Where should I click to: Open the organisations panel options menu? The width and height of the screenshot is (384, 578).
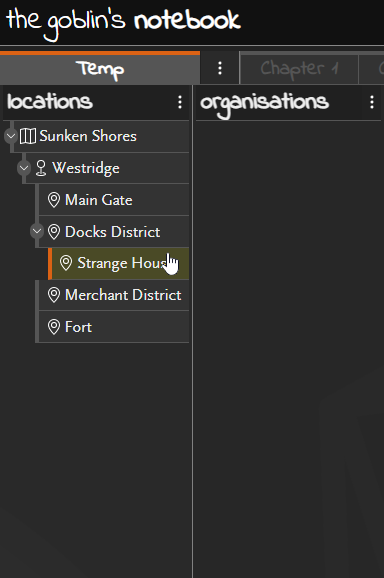tap(372, 102)
